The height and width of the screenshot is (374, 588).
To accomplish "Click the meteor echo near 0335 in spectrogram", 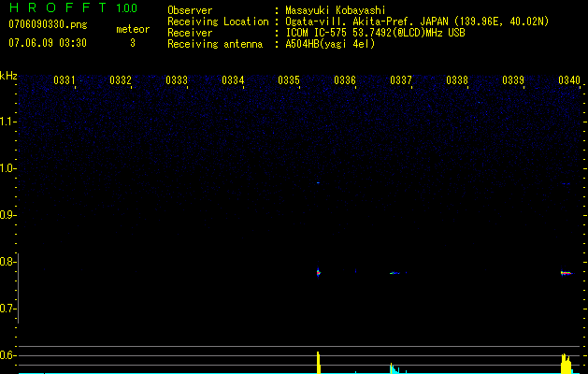I will point(319,272).
